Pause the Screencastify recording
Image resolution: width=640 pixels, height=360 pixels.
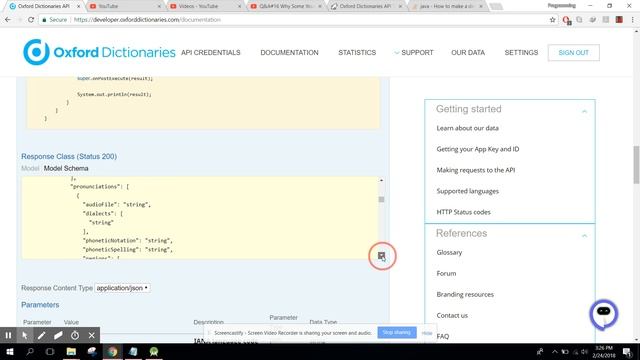tap(8, 336)
